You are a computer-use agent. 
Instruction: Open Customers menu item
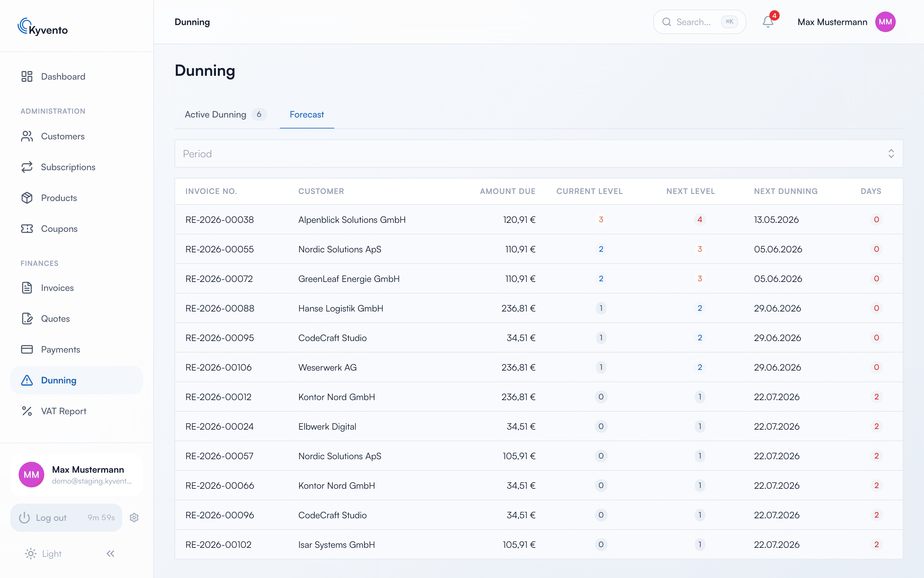pyautogui.click(x=76, y=136)
